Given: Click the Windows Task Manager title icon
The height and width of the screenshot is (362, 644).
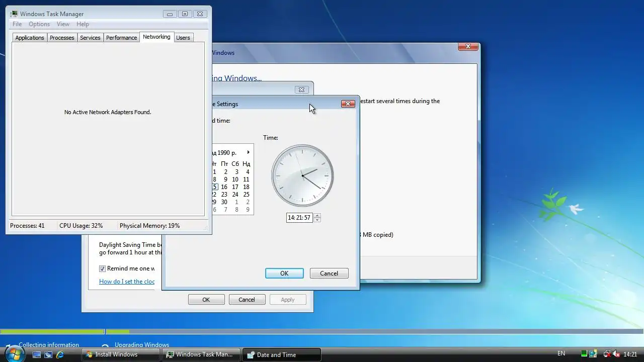Looking at the screenshot, I should coord(14,14).
